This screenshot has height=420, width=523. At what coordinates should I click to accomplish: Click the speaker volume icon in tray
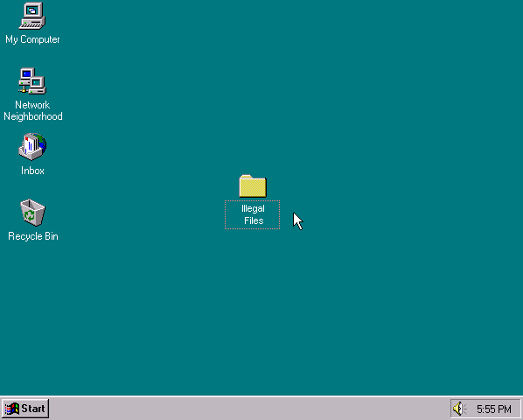pyautogui.click(x=459, y=409)
